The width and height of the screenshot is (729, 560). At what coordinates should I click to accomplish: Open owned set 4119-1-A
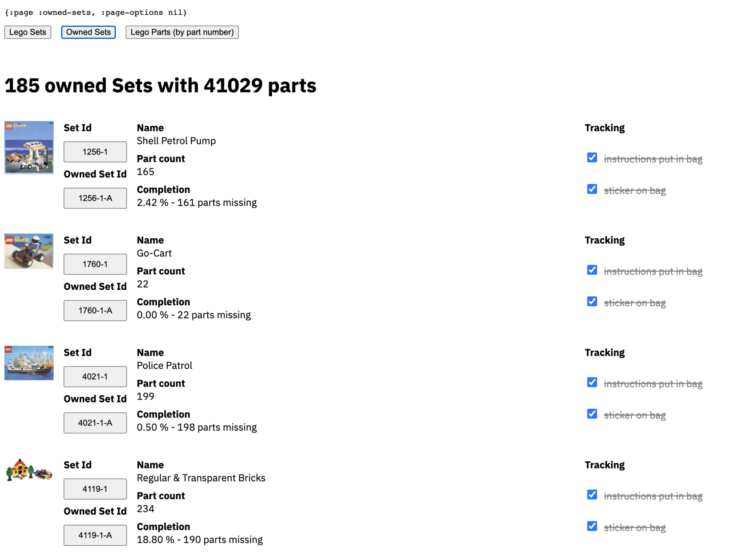tap(95, 535)
